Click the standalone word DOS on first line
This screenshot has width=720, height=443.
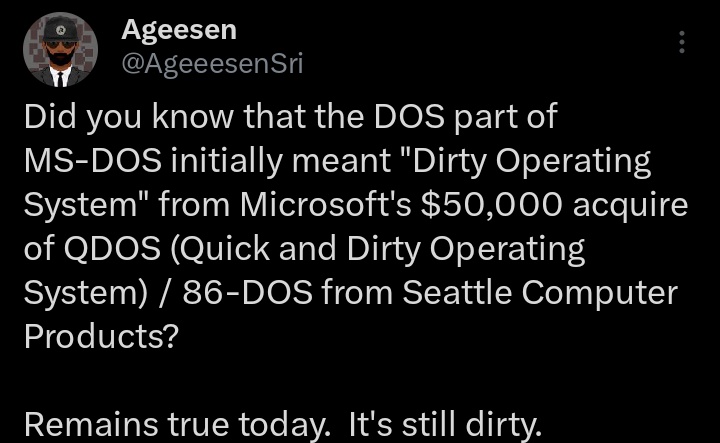[409, 116]
